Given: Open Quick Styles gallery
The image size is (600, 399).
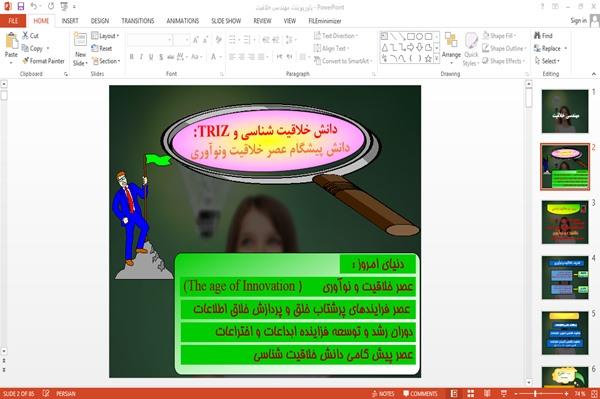Looking at the screenshot, I should (471, 49).
